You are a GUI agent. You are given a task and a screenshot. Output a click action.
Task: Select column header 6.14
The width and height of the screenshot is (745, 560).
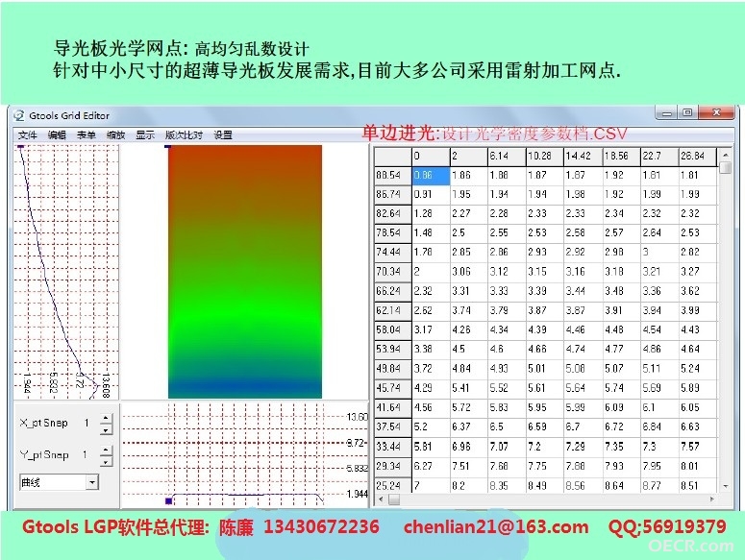(x=507, y=157)
